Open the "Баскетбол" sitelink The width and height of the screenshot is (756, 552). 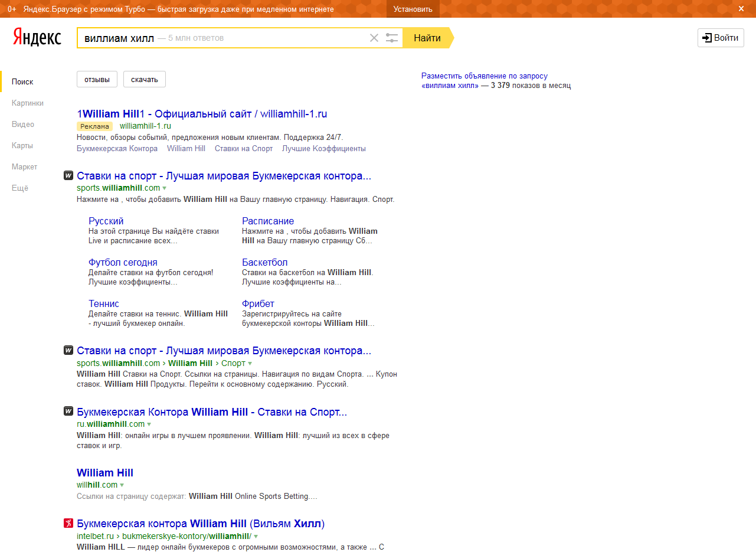click(265, 262)
